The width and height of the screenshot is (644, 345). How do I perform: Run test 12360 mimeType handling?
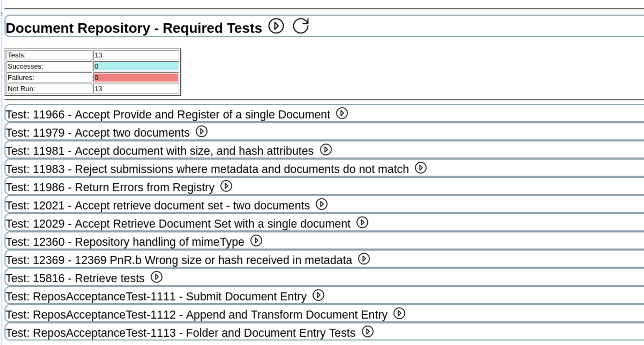(256, 241)
